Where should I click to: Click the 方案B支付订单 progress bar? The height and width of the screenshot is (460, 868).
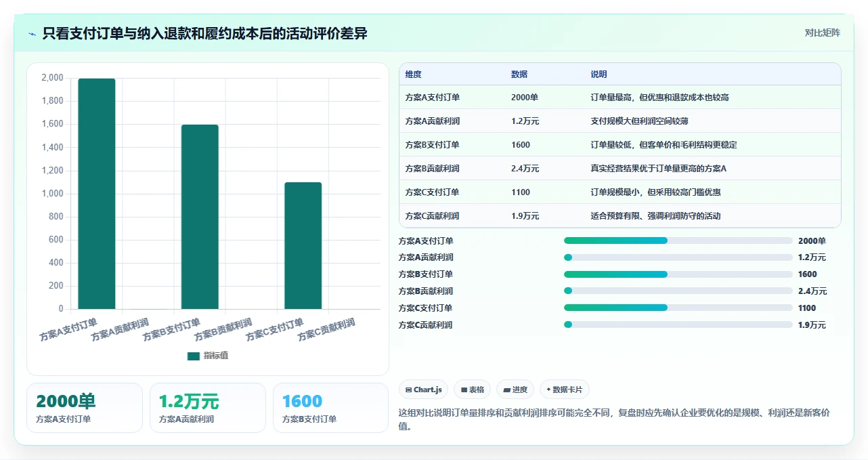click(678, 274)
